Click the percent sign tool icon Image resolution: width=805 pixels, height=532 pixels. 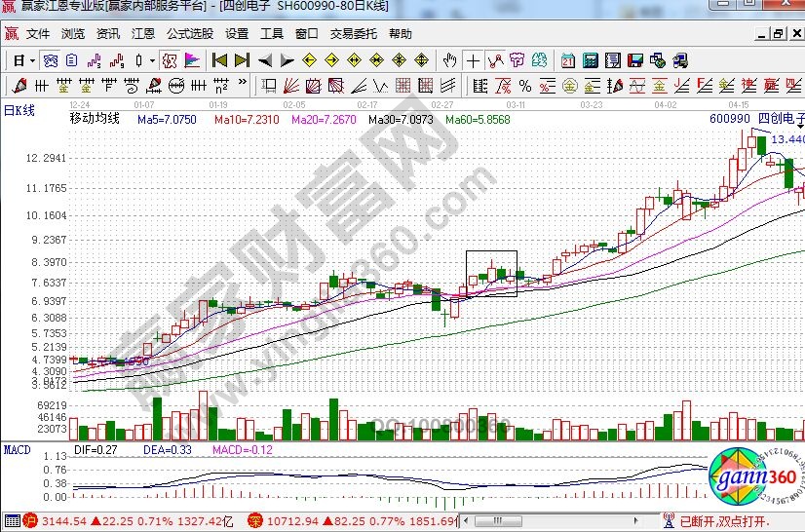525,86
